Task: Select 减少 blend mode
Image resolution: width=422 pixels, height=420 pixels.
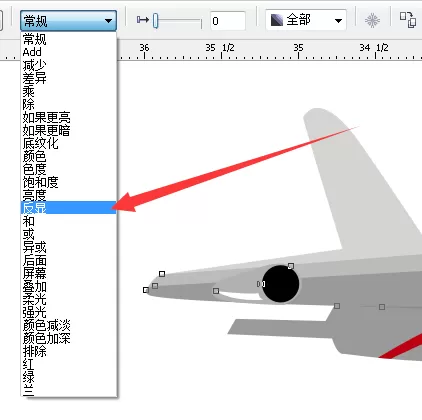Action: point(69,65)
